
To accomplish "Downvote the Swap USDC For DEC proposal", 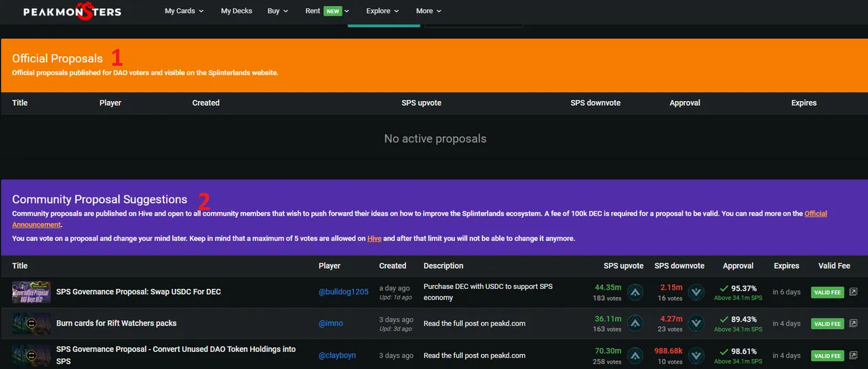I will (x=696, y=292).
